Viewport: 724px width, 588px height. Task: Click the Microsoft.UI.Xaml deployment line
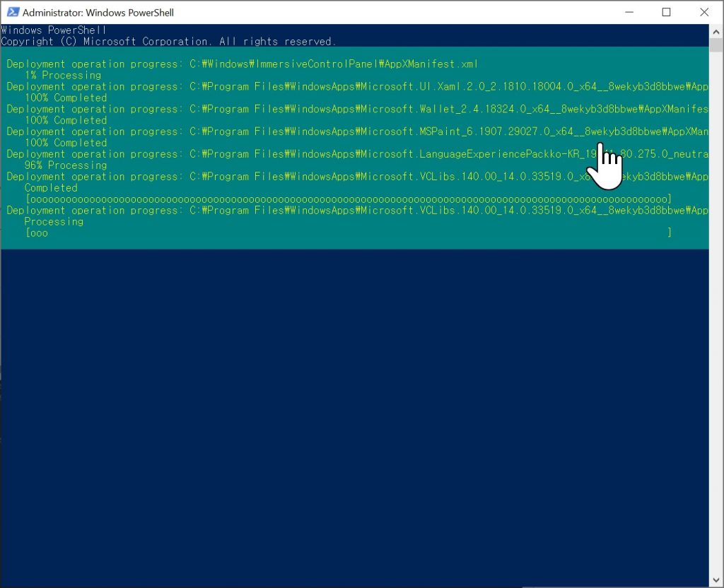[354, 86]
